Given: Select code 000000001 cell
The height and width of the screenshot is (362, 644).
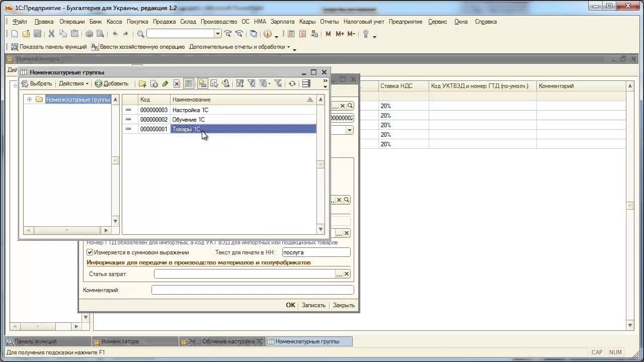Looking at the screenshot, I should [x=154, y=129].
